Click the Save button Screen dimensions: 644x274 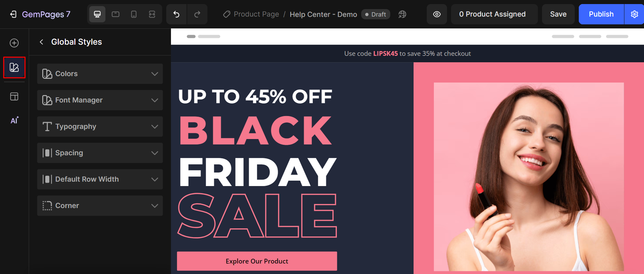click(558, 14)
